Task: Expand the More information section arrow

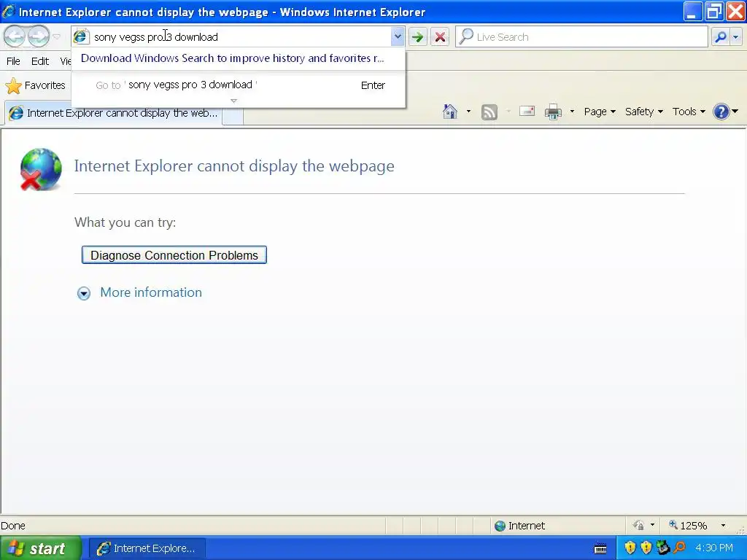Action: [84, 293]
